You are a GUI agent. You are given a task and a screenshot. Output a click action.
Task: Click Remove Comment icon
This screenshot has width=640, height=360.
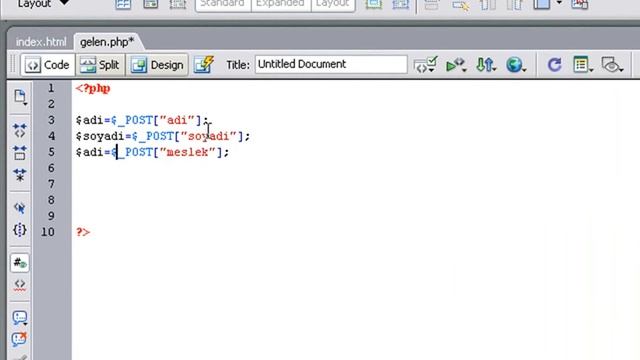click(x=20, y=339)
